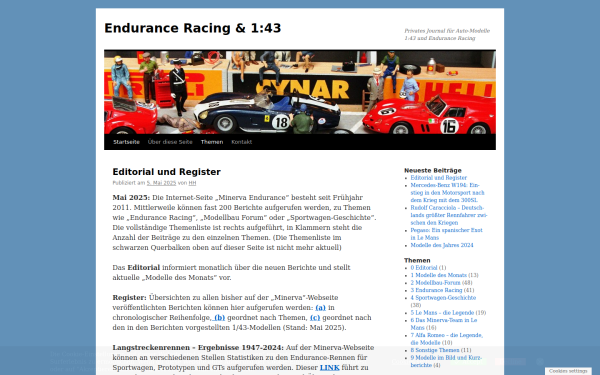Click the bold word Register: in the article
Screen dimensions: 600x375
point(129,298)
